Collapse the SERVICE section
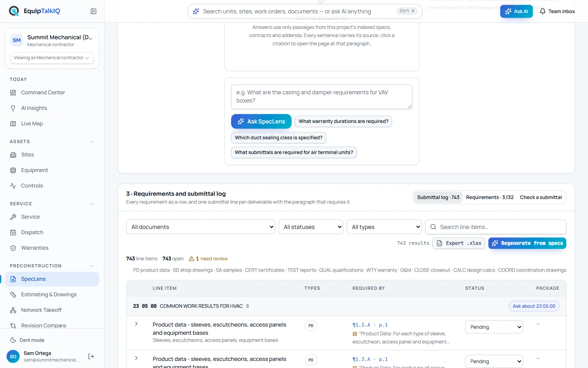The width and height of the screenshot is (588, 368). [91, 204]
